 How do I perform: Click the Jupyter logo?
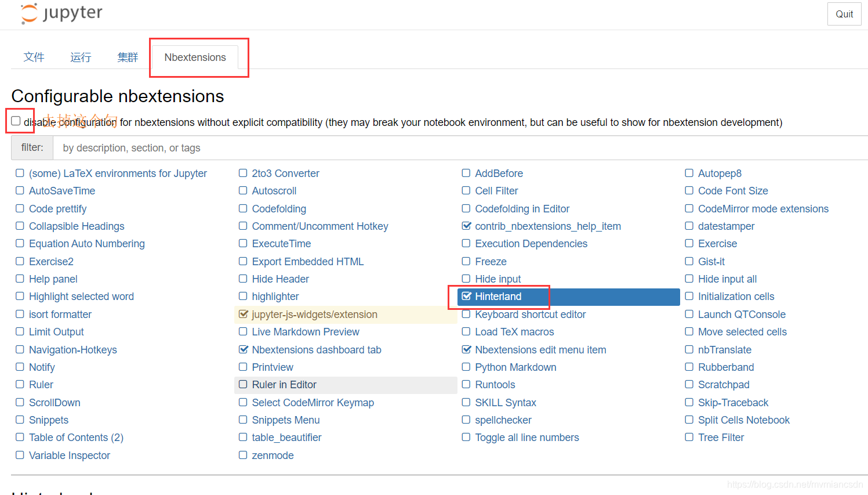61,13
